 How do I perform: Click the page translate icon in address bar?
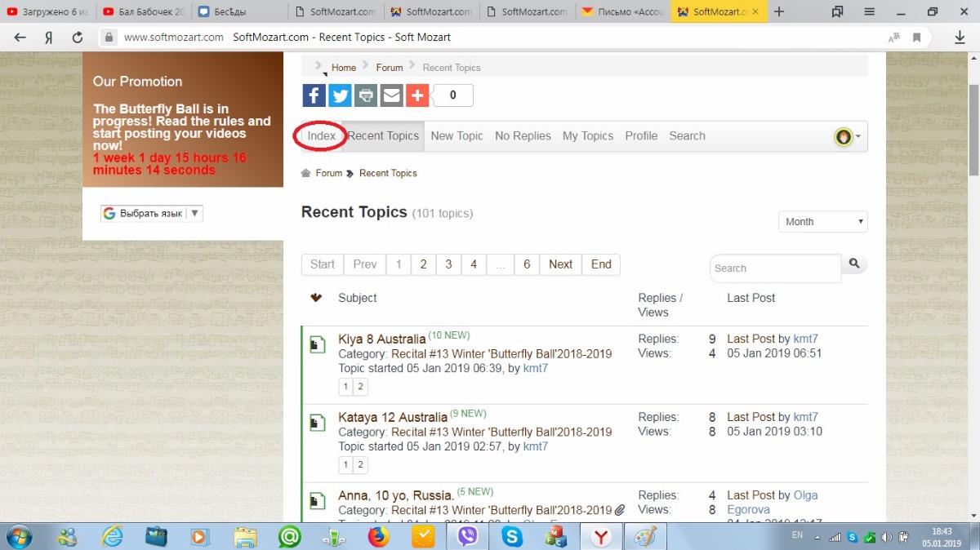894,38
